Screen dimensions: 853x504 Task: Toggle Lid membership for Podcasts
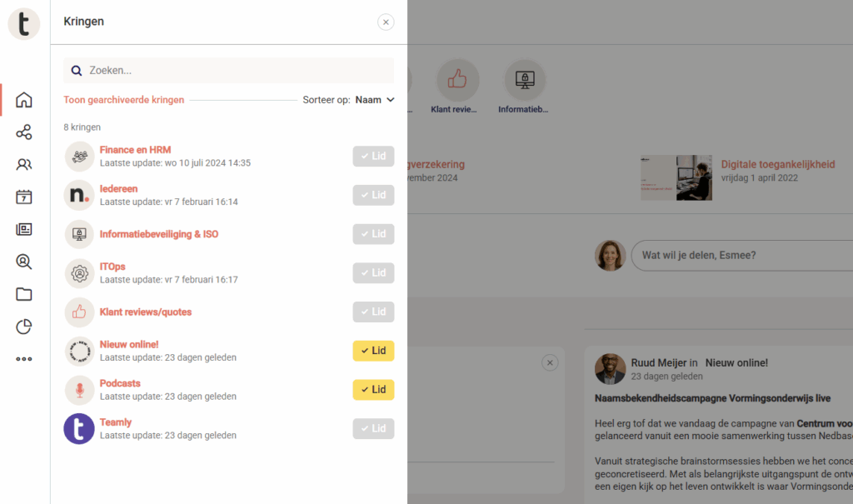click(x=373, y=390)
